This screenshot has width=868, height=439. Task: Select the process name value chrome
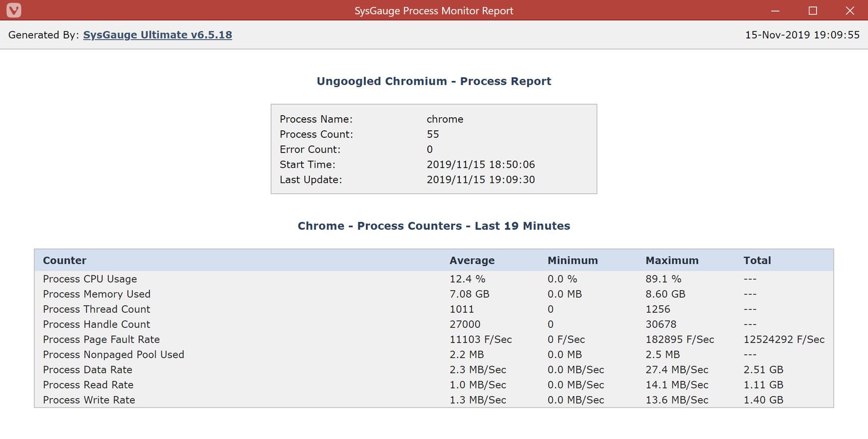pos(445,119)
